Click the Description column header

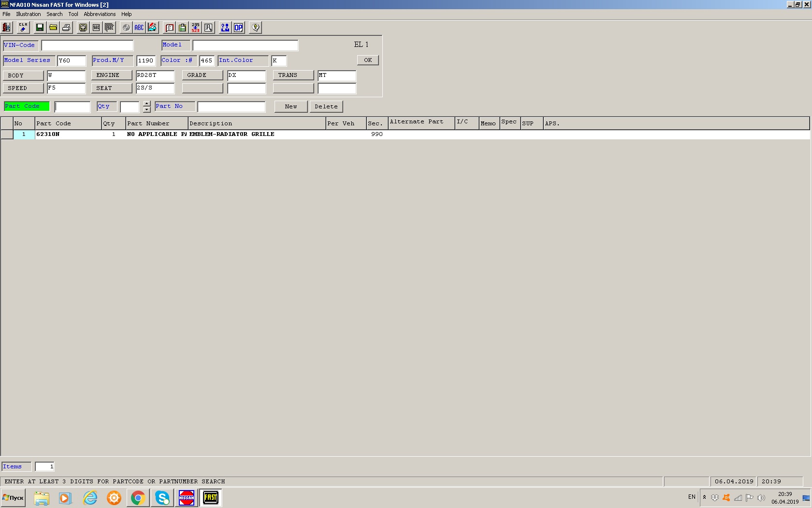coord(257,123)
